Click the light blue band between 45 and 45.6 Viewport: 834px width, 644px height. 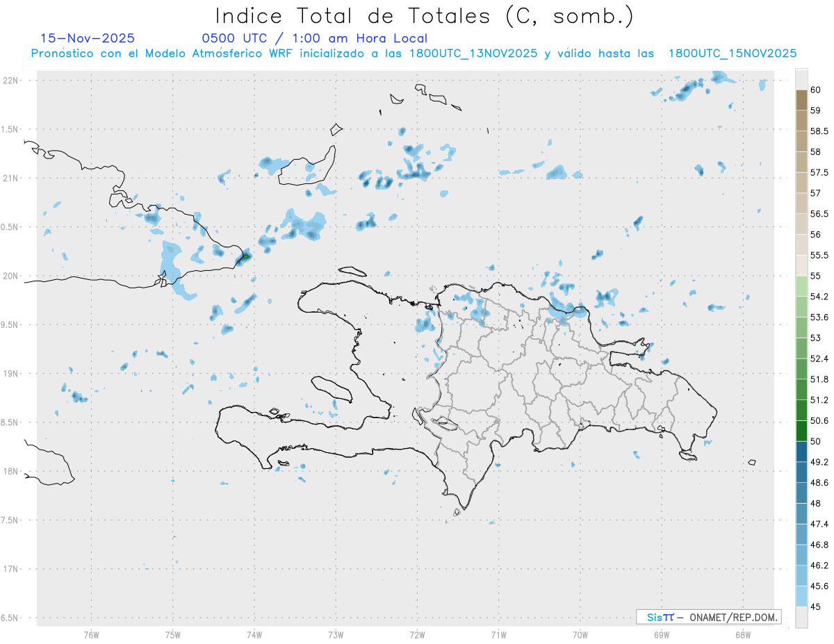[801, 596]
